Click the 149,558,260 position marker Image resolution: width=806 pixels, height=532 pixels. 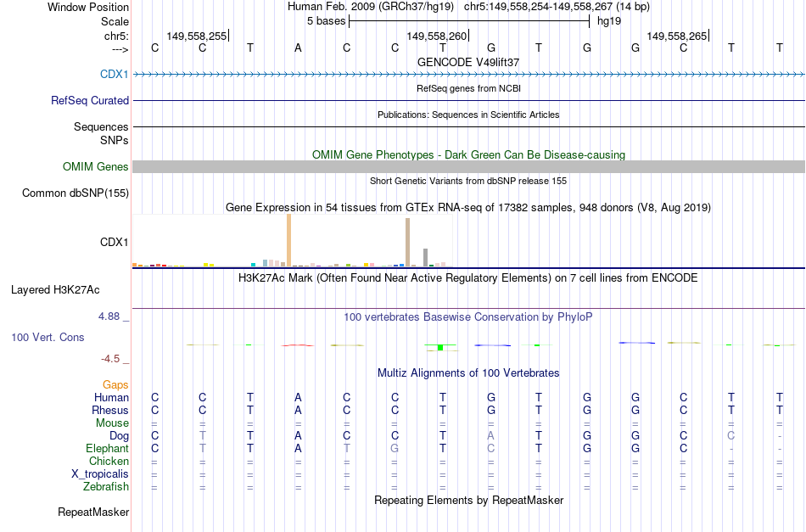[438, 36]
